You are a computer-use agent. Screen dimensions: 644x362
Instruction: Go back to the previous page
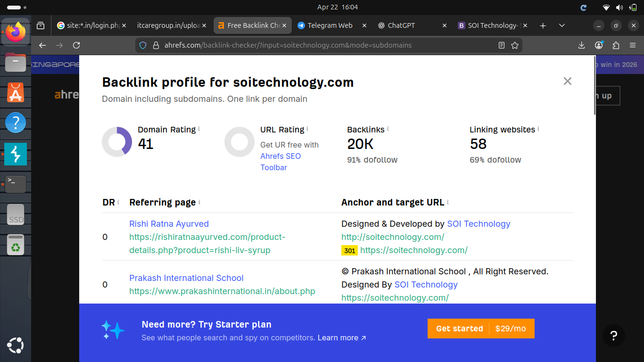click(x=42, y=45)
